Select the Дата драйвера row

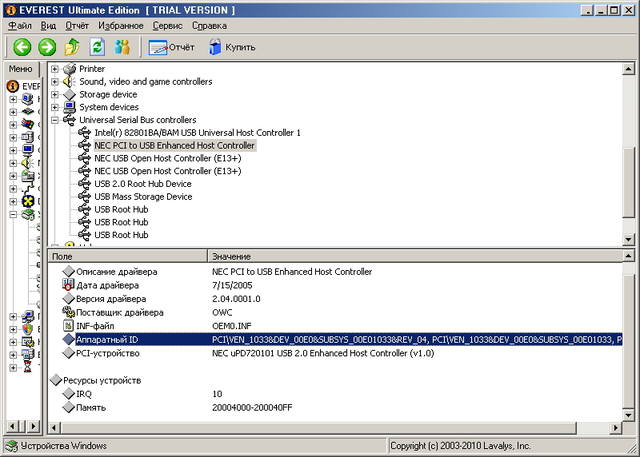[x=335, y=285]
